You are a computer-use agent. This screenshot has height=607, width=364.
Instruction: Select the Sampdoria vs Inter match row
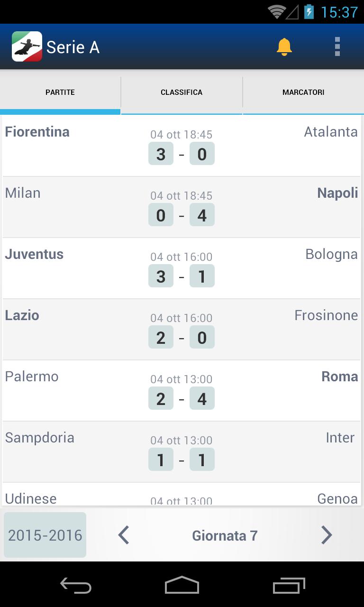182,451
